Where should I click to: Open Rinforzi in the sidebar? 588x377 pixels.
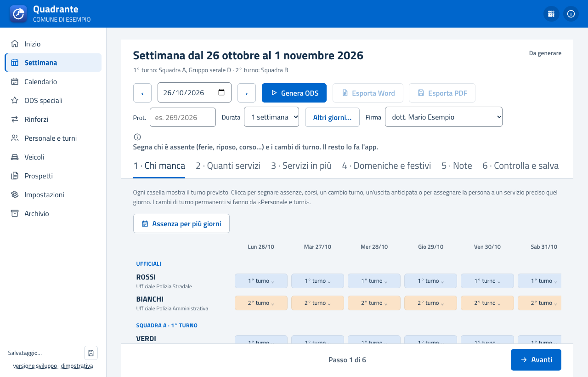pyautogui.click(x=53, y=119)
